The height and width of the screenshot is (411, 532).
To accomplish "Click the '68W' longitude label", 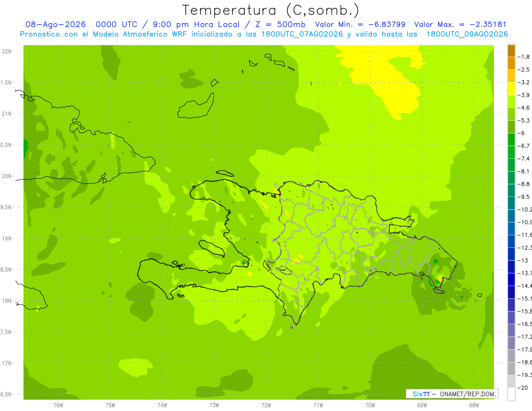I will point(474,405).
